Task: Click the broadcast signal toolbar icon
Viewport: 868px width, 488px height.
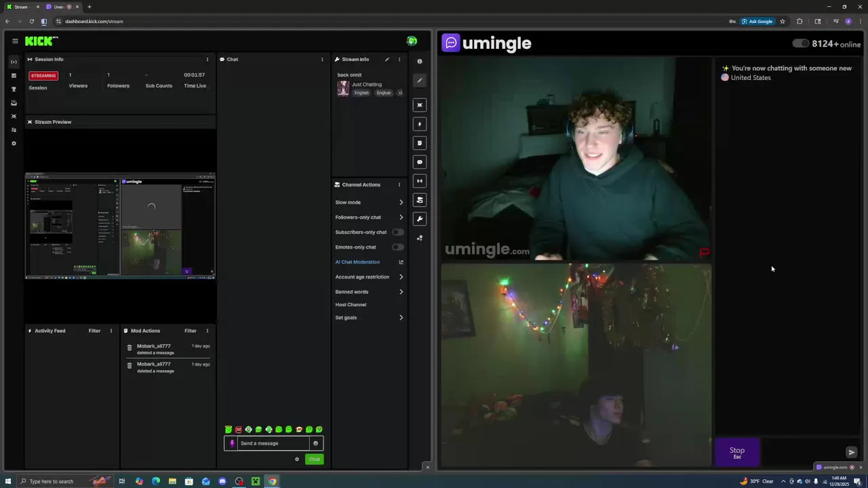Action: pyautogui.click(x=420, y=181)
